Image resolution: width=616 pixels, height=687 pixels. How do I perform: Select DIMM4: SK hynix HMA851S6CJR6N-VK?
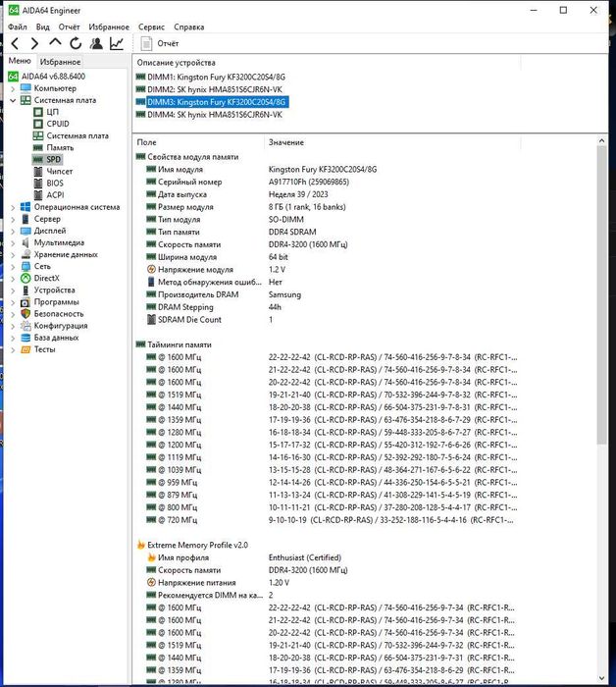click(x=215, y=115)
